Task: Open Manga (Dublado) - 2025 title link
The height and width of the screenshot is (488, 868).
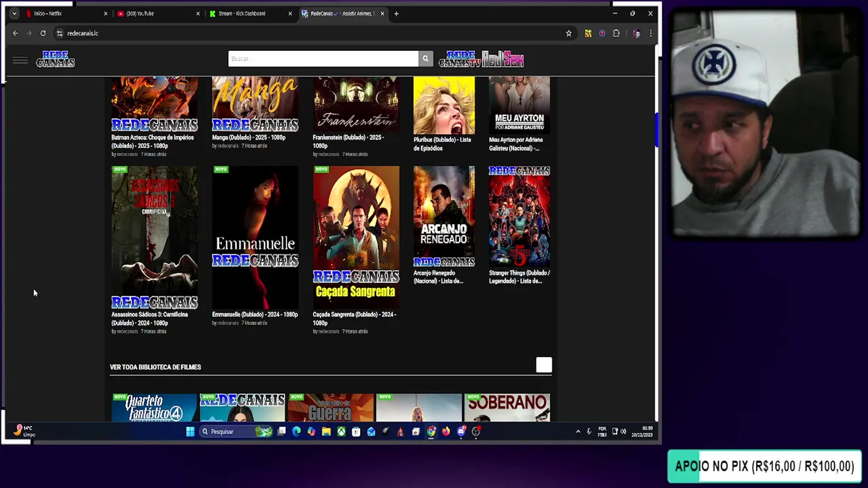Action: point(249,137)
